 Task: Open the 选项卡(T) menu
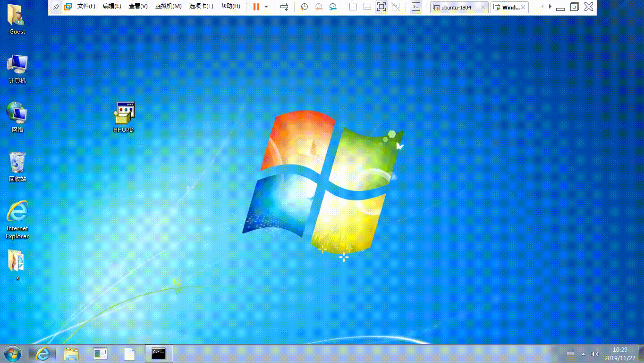(201, 7)
